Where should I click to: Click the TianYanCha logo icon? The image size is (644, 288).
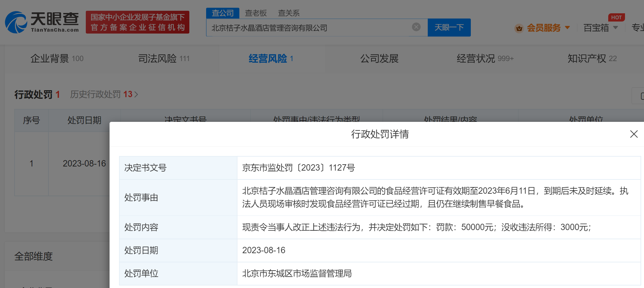click(x=16, y=22)
